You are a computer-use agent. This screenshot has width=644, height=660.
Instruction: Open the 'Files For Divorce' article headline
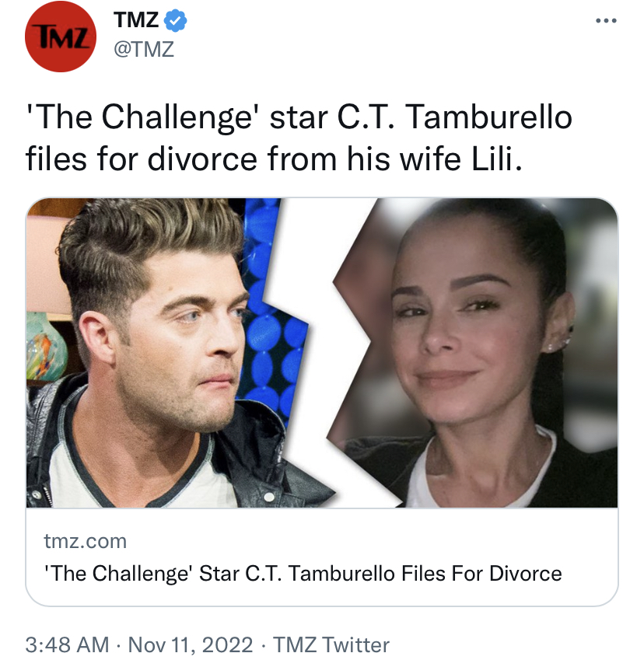pyautogui.click(x=303, y=573)
